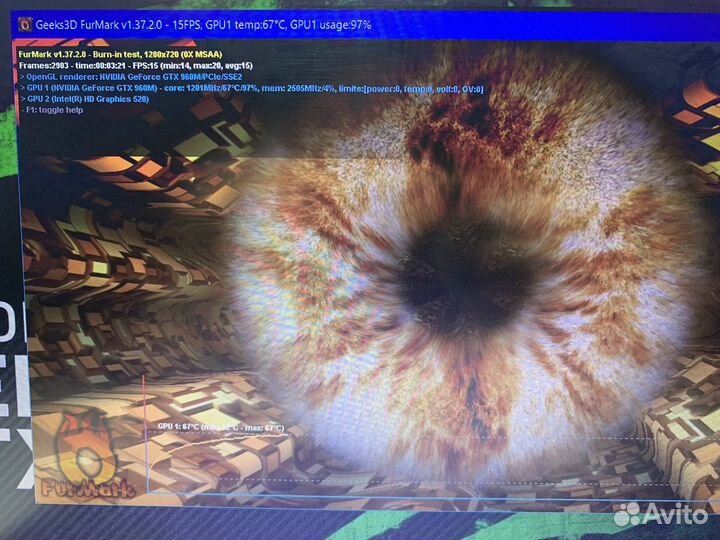
Task: Click the "F1: toggle help" text
Action: (x=54, y=110)
